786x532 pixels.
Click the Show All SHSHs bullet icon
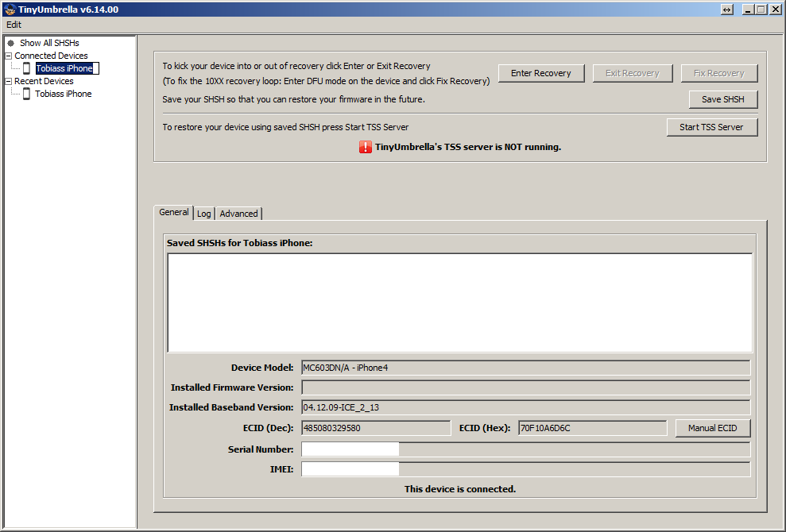pyautogui.click(x=10, y=43)
